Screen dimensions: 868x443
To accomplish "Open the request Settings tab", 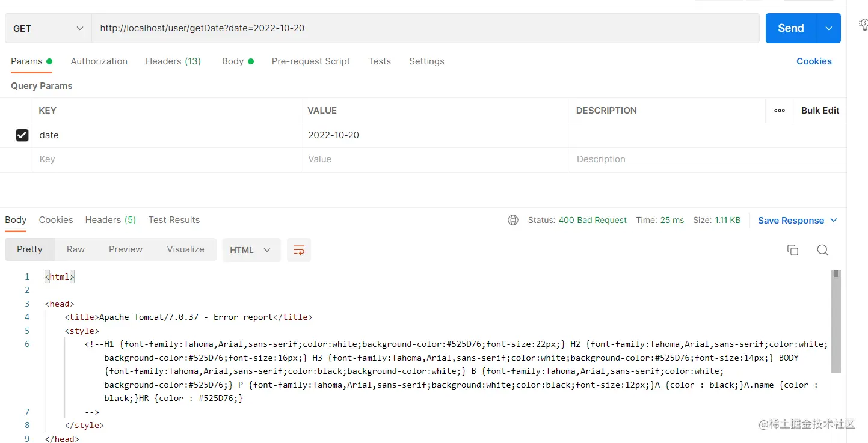I will [x=426, y=61].
